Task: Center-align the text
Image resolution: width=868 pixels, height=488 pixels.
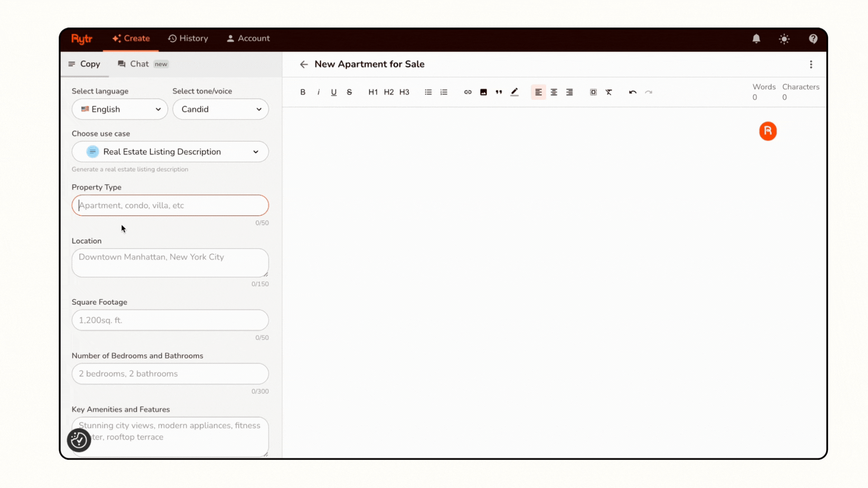Action: pyautogui.click(x=554, y=92)
